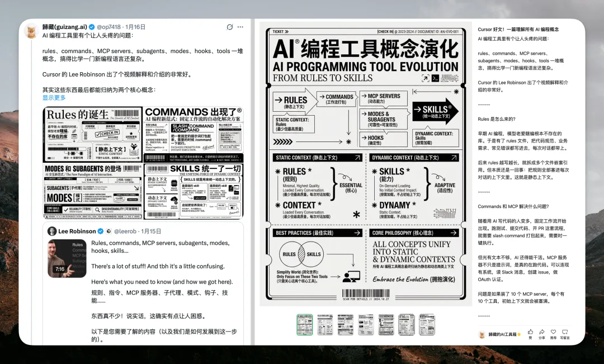604x364 pixels.
Task: Toggle the 赞 thumbs-up like
Action: click(x=530, y=332)
